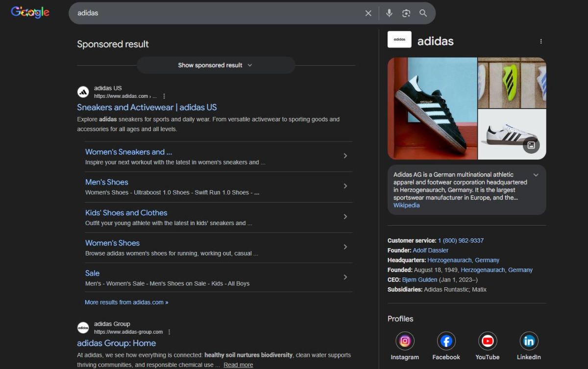Open adidas YouTube profile
Image resolution: width=588 pixels, height=369 pixels.
(487, 341)
